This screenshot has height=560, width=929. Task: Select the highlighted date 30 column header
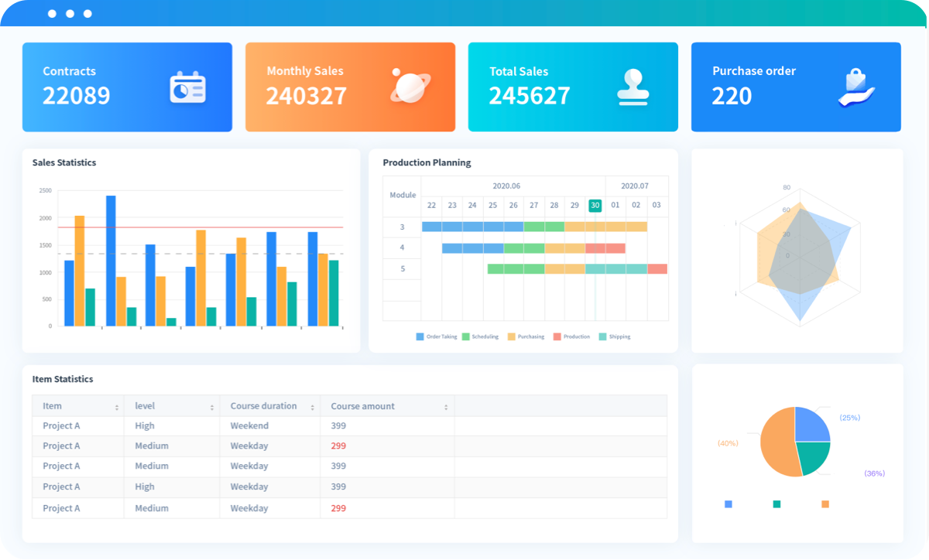[595, 205]
